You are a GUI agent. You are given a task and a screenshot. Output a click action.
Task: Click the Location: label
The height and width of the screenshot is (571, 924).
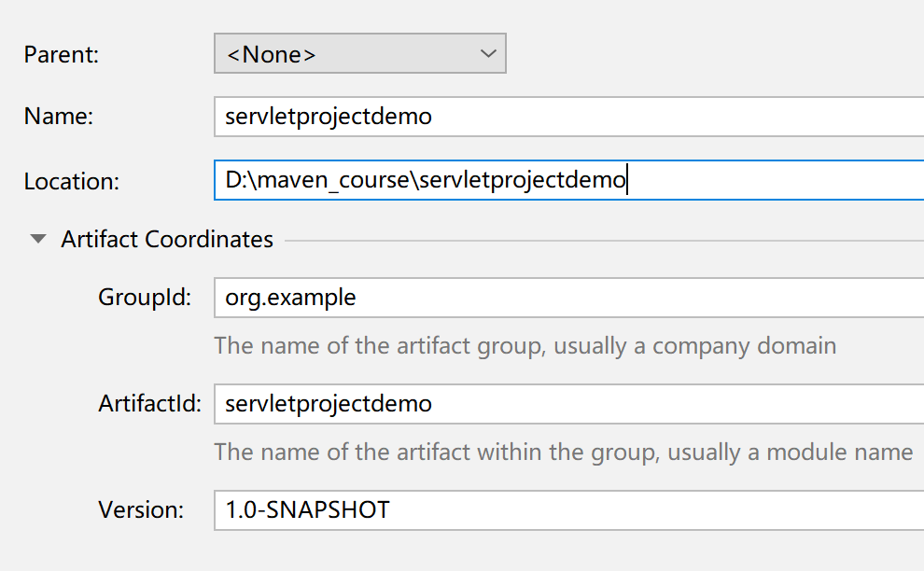pyautogui.click(x=72, y=180)
